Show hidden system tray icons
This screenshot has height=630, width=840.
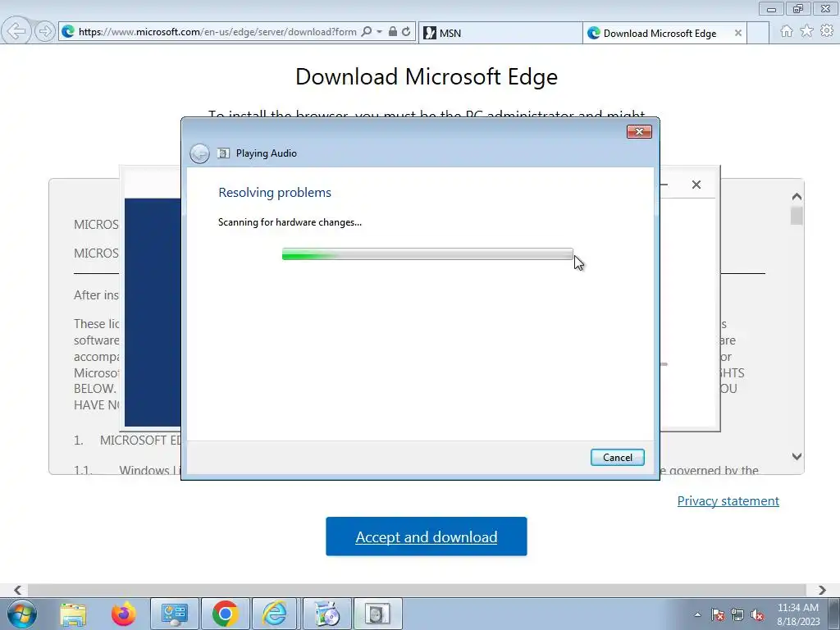point(697,614)
